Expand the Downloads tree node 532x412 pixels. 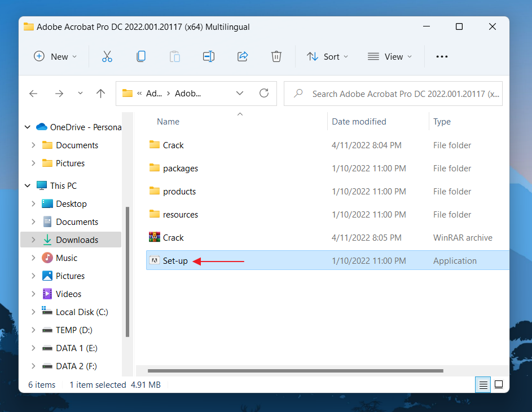tap(33, 240)
